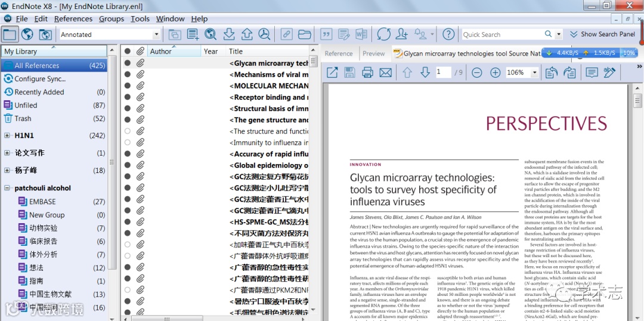This screenshot has height=321, width=644.
Task: Open Online Search globe-magnifier icon
Action: [x=210, y=35]
